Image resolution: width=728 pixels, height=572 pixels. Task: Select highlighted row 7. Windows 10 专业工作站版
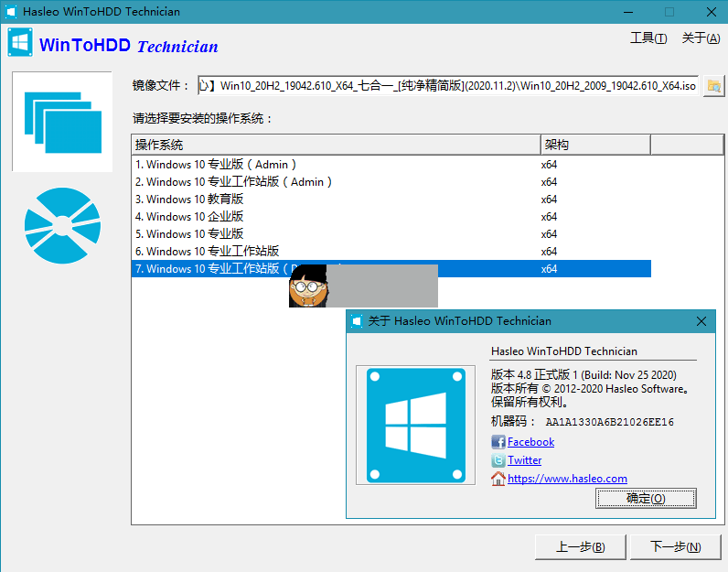coord(391,268)
